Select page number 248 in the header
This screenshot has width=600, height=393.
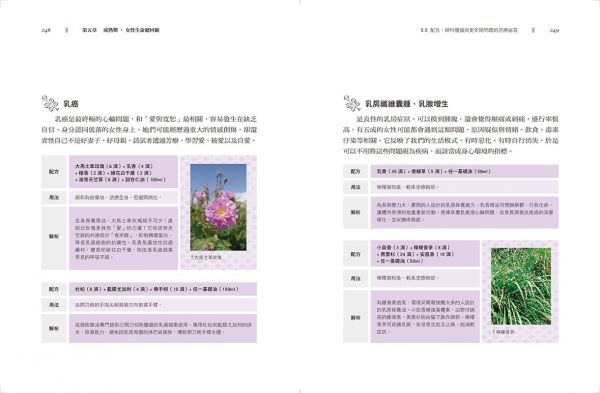pos(46,30)
